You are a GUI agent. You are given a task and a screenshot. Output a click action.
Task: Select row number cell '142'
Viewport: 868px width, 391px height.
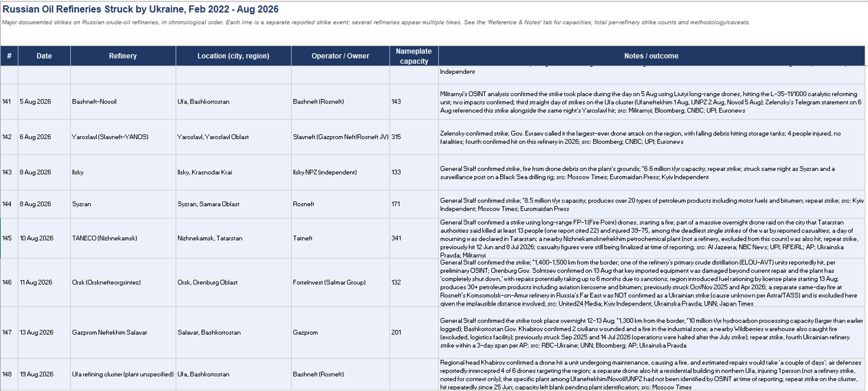(x=9, y=137)
